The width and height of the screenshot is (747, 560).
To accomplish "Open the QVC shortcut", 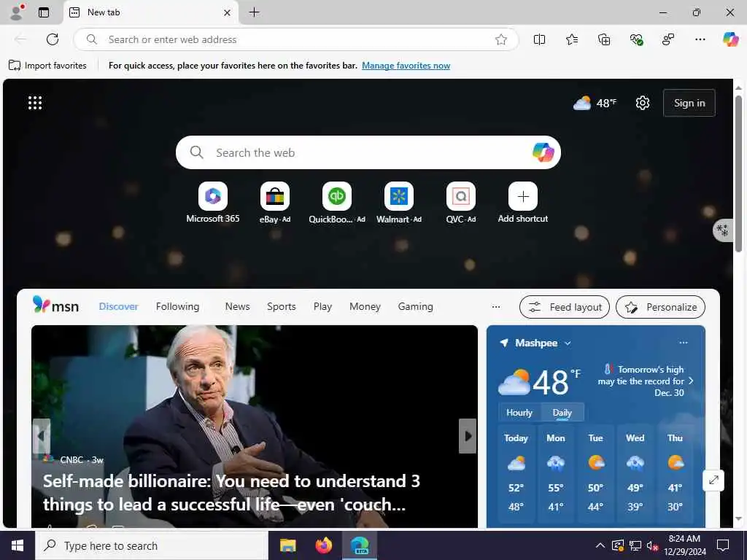I will [x=461, y=203].
